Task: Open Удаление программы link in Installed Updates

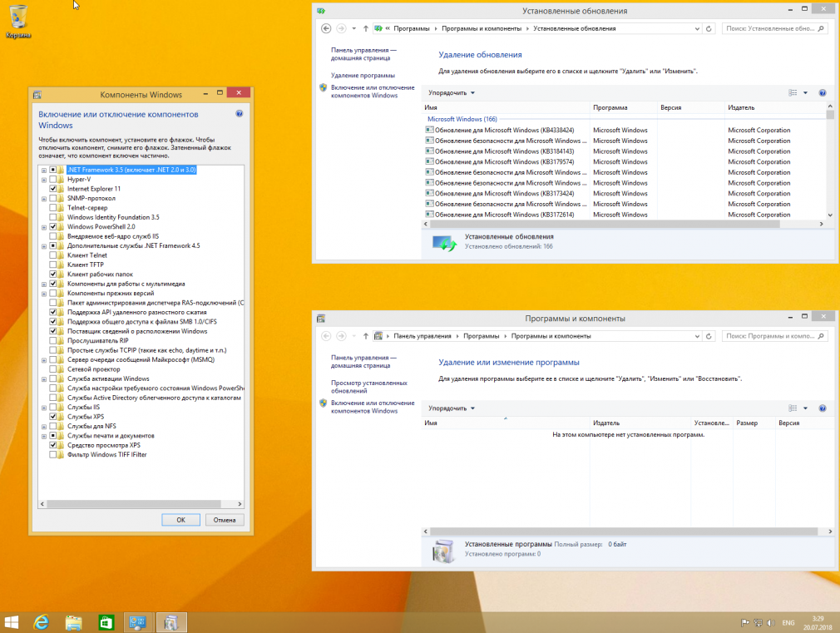Action: 363,76
